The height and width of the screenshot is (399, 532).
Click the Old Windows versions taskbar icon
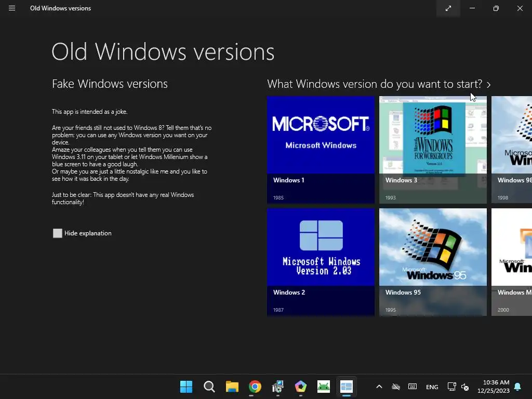click(x=347, y=387)
